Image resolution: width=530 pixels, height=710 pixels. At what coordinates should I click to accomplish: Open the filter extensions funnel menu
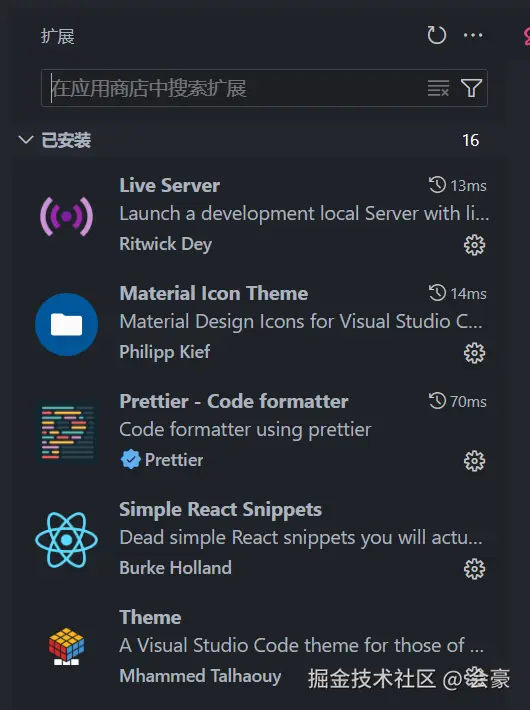[471, 88]
